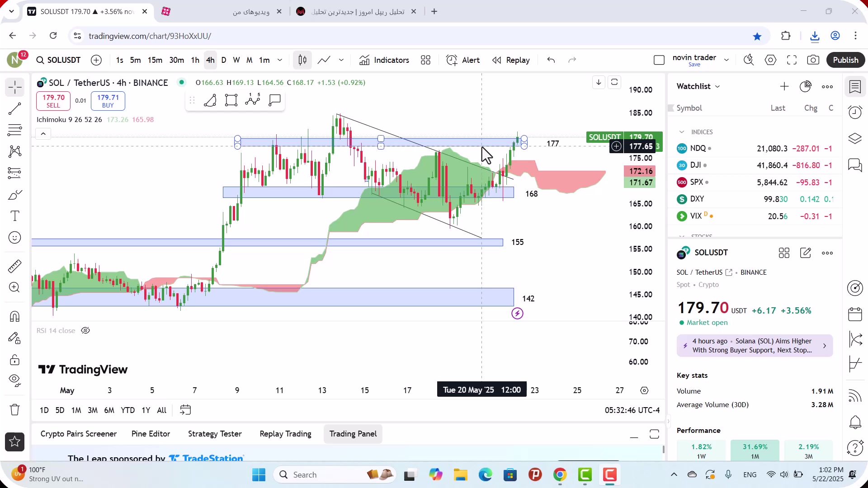868x488 pixels.
Task: Remove objects with trash icon
Action: (15, 410)
